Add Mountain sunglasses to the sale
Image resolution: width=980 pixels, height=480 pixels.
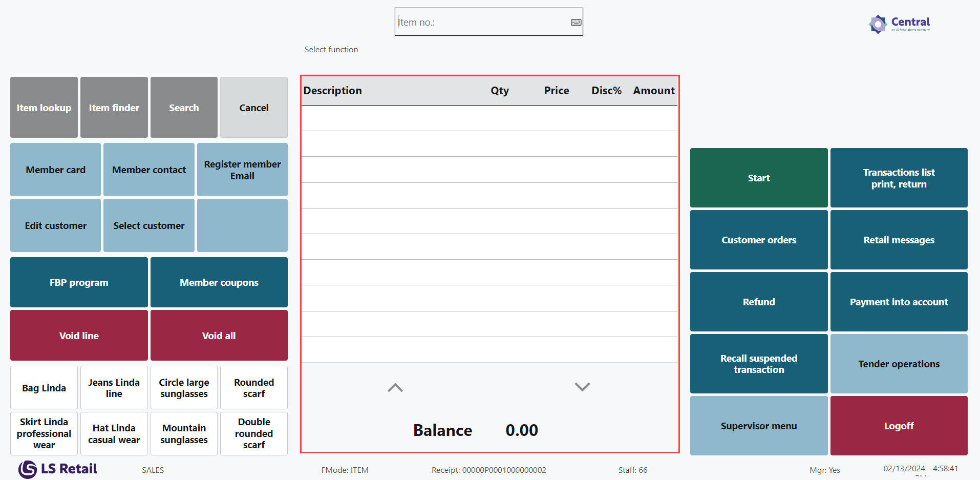tap(184, 434)
